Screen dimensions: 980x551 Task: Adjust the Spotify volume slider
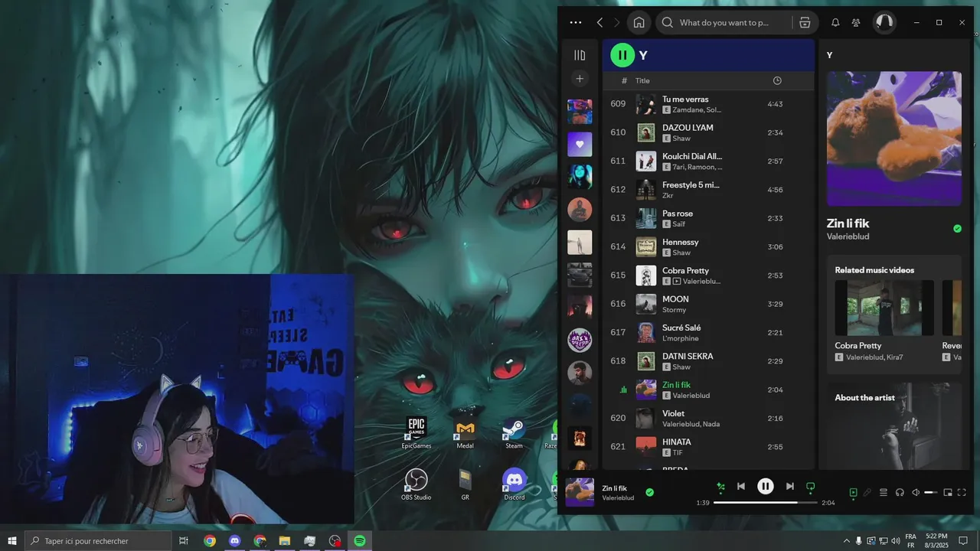coord(931,492)
